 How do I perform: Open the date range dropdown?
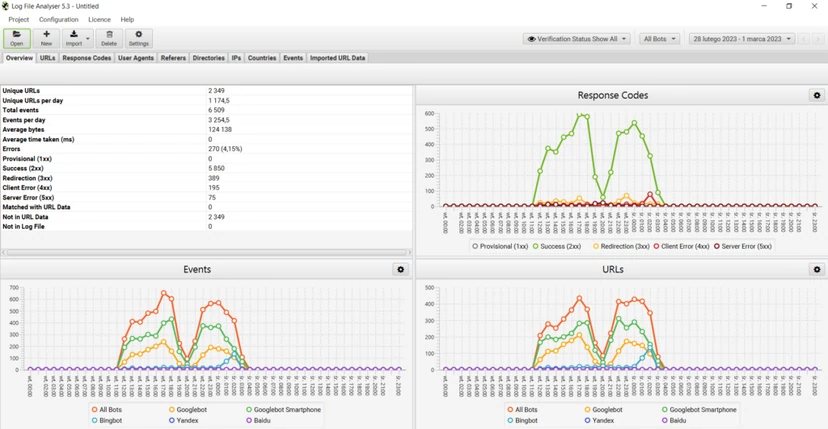[742, 39]
